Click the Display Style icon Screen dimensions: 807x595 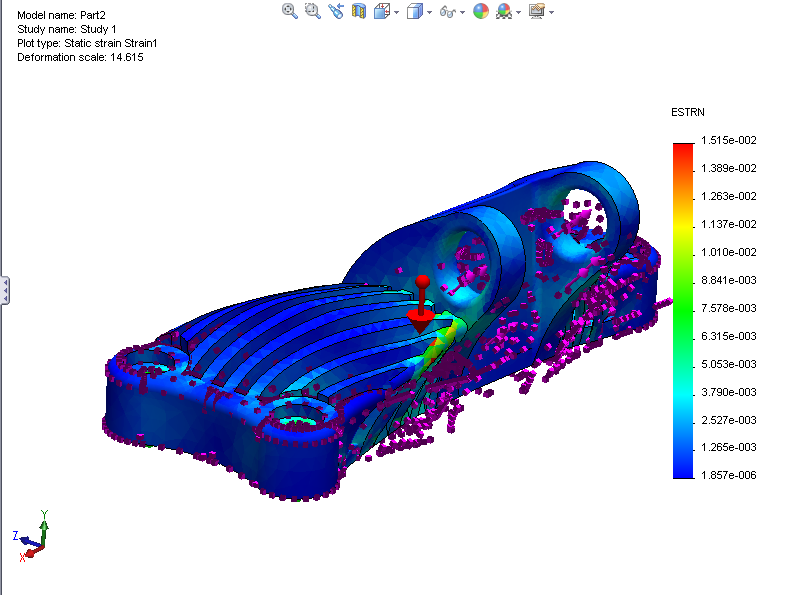[415, 11]
